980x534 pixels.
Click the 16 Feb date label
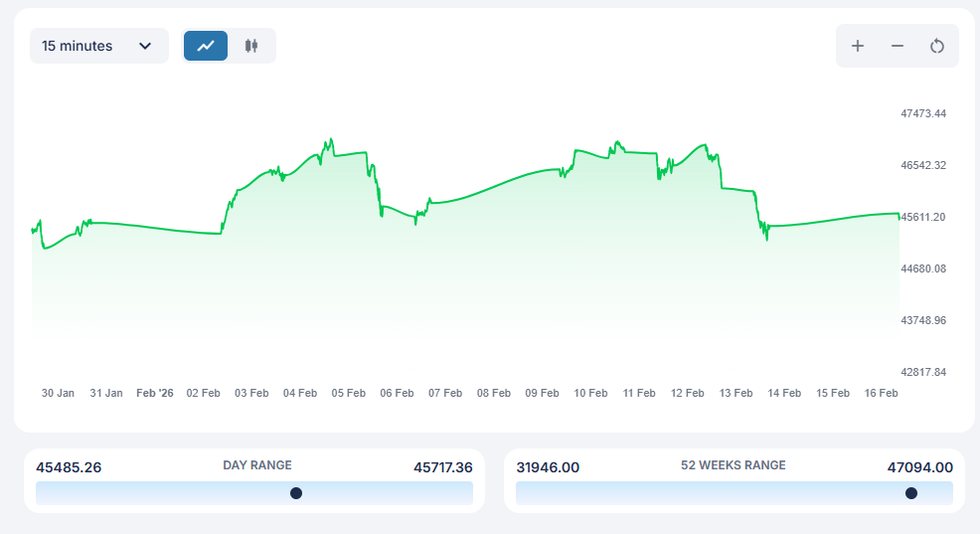click(x=881, y=393)
